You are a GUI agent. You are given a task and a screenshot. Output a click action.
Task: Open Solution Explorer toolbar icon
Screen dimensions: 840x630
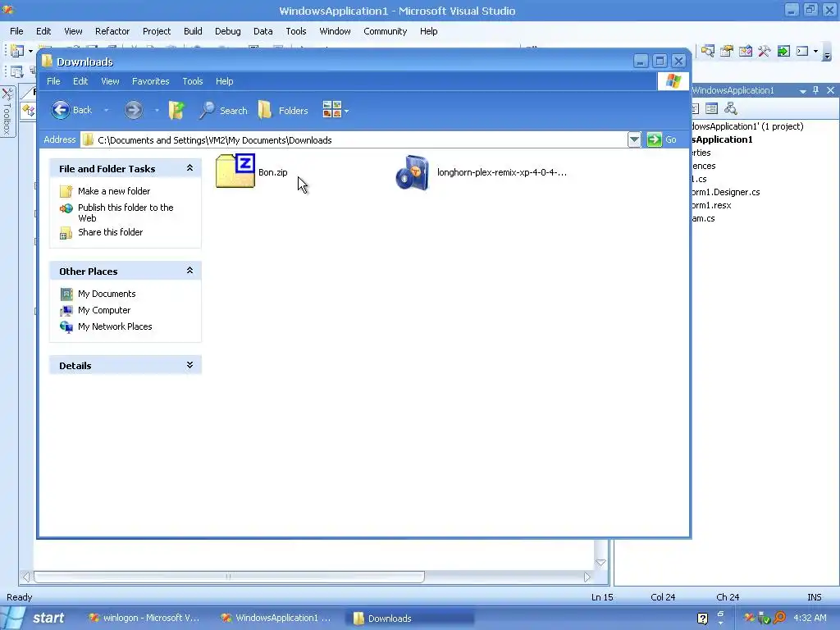pyautogui.click(x=708, y=52)
